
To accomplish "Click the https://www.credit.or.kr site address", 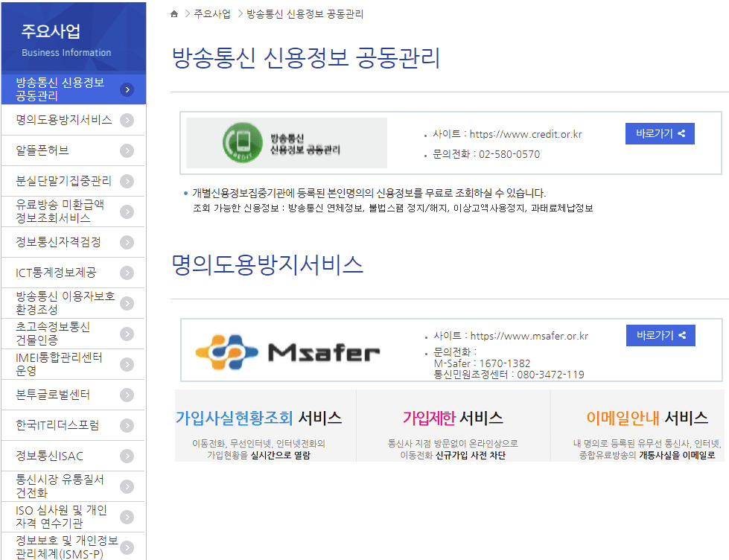I will (x=526, y=135).
